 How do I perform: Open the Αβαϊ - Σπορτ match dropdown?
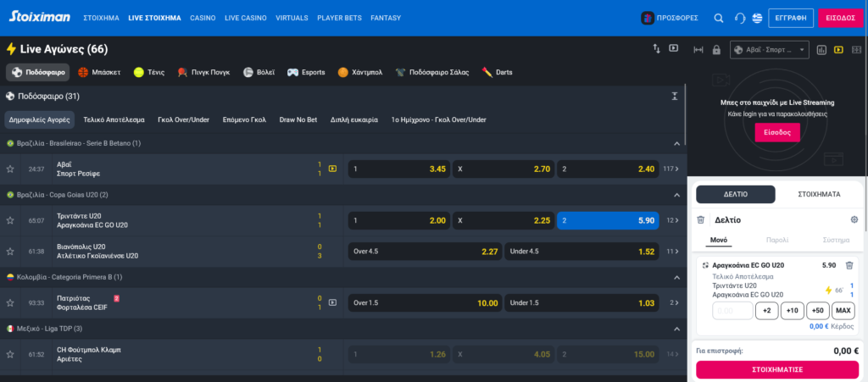(x=770, y=50)
